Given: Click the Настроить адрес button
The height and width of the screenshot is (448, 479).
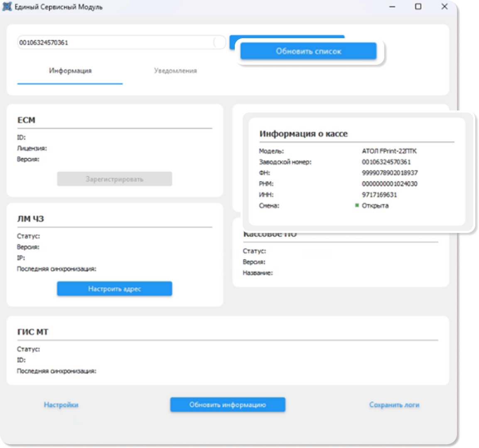Looking at the screenshot, I should tap(115, 289).
